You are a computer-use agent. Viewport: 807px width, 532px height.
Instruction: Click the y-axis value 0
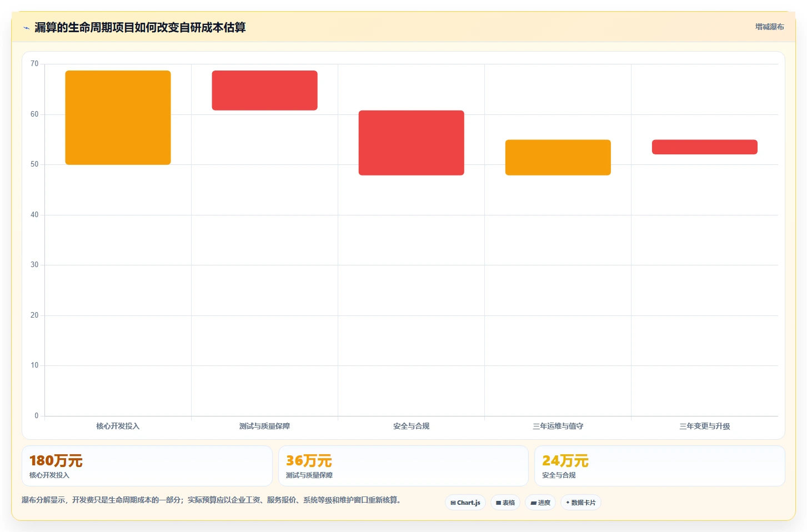tap(37, 416)
